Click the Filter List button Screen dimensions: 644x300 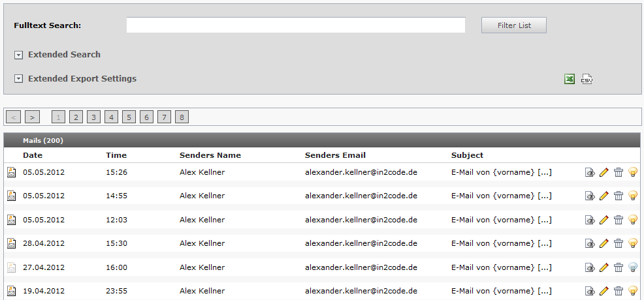(x=513, y=25)
